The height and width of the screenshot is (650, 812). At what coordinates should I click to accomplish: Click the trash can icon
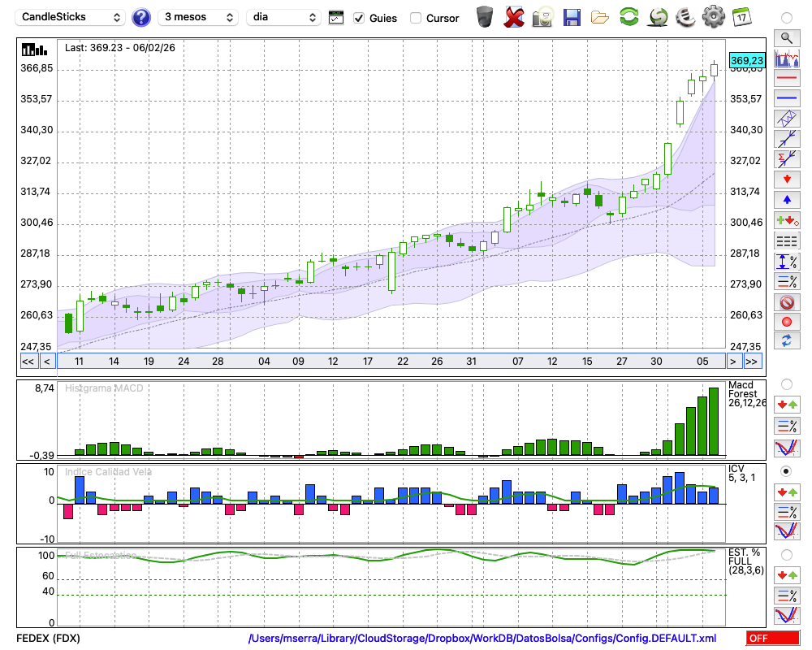coord(485,17)
